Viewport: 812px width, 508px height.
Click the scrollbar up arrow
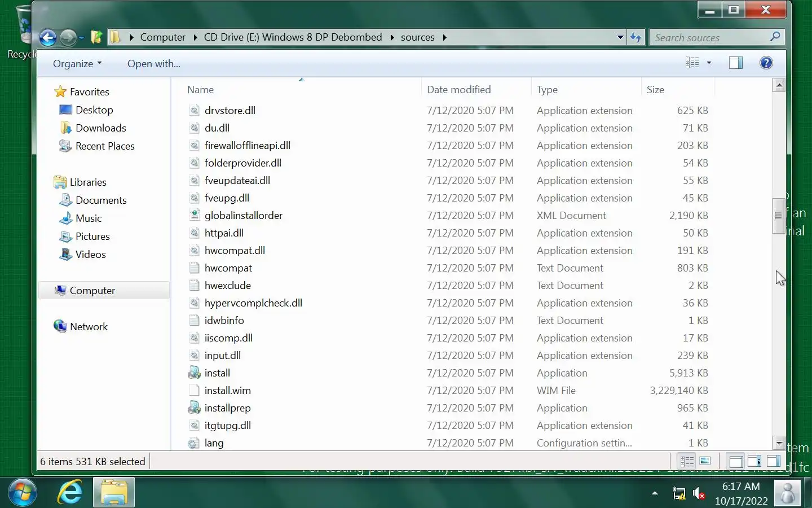coord(779,85)
